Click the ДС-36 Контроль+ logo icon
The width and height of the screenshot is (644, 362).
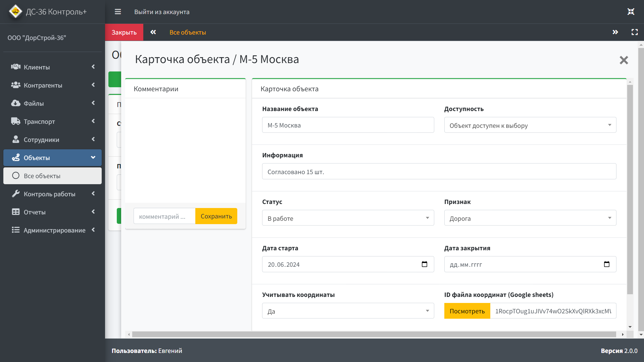15,11
